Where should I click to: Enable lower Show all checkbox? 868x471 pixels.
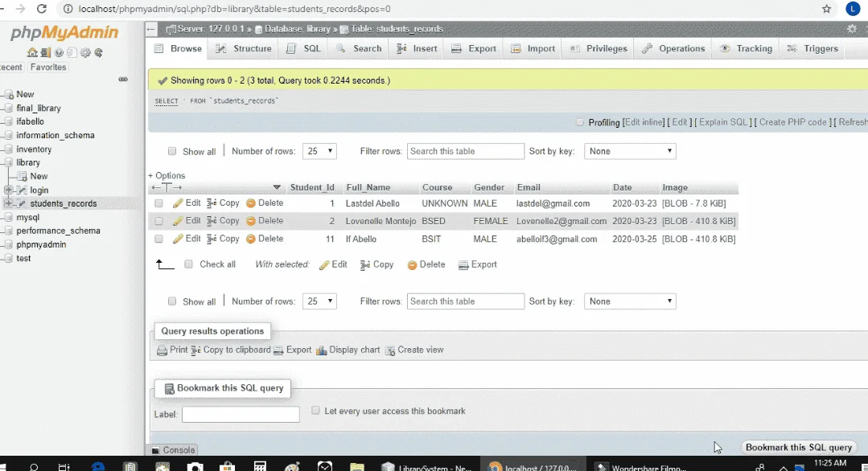pyautogui.click(x=172, y=301)
